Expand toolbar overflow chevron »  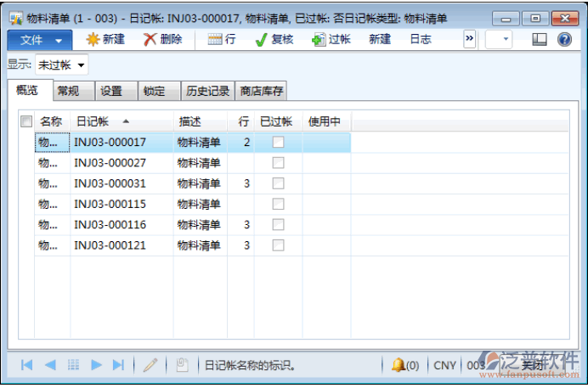[x=470, y=39]
